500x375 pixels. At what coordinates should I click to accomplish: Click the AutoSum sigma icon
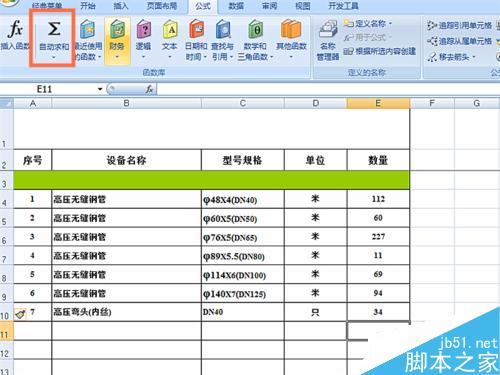[x=54, y=29]
